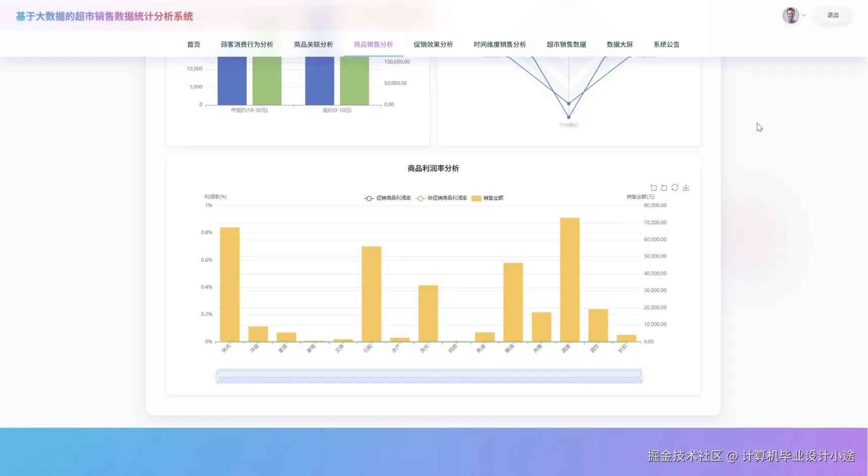
Task: Go to 促销效果分析 tab
Action: click(x=433, y=44)
